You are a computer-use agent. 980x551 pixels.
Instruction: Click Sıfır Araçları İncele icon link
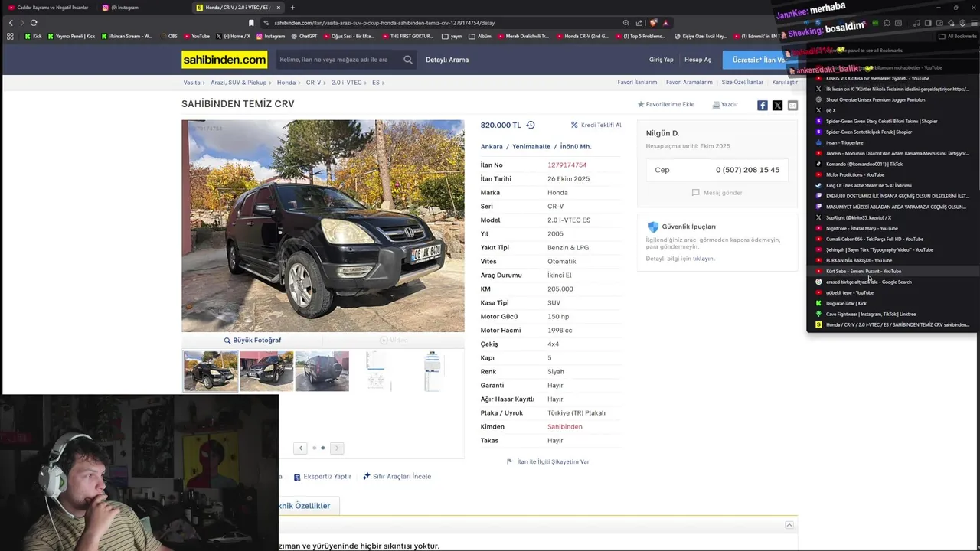click(397, 476)
